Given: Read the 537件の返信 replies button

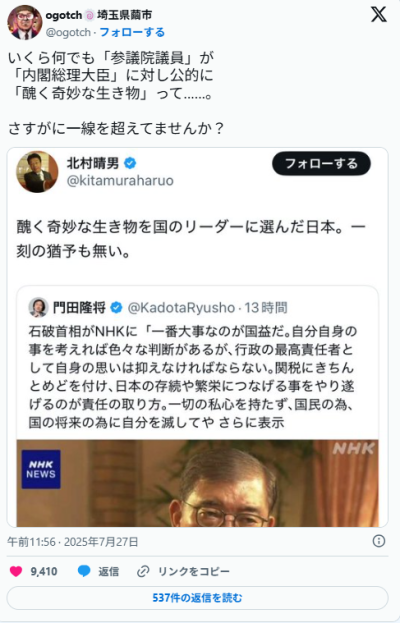Looking at the screenshot, I should click(197, 598).
